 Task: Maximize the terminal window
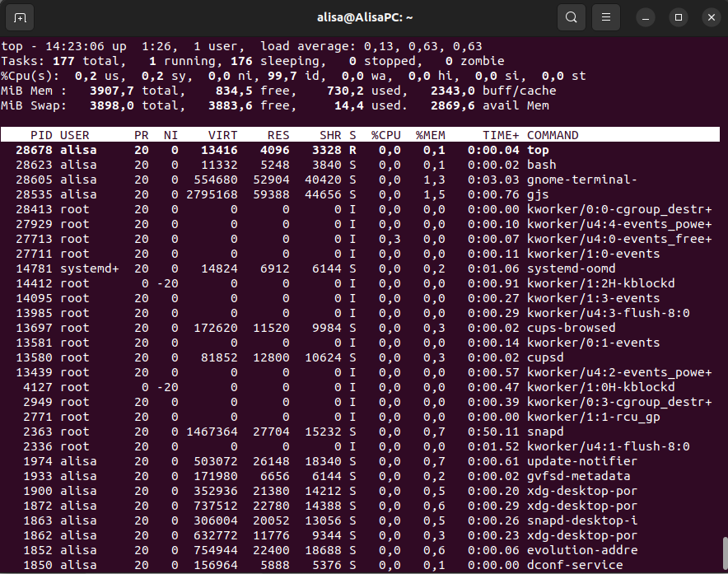(x=679, y=17)
